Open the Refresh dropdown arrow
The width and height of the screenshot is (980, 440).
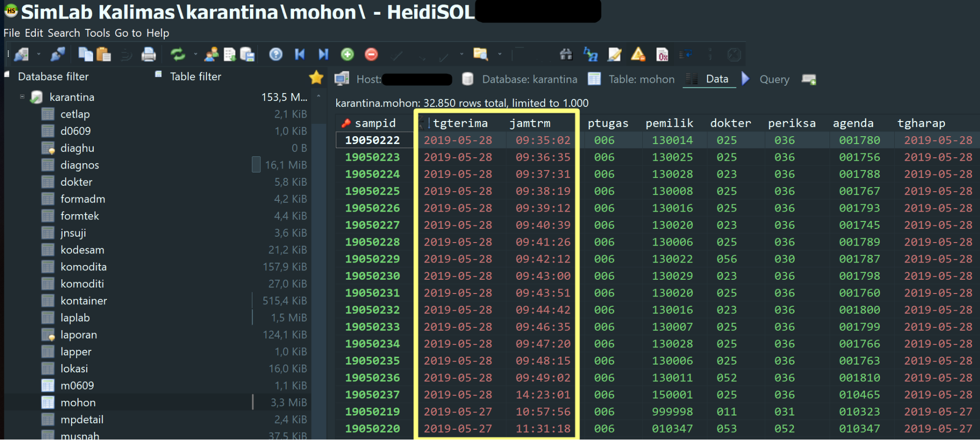[195, 54]
